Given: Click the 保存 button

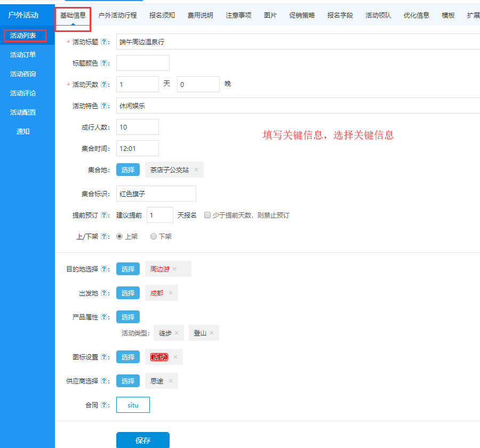Looking at the screenshot, I should click(143, 441).
